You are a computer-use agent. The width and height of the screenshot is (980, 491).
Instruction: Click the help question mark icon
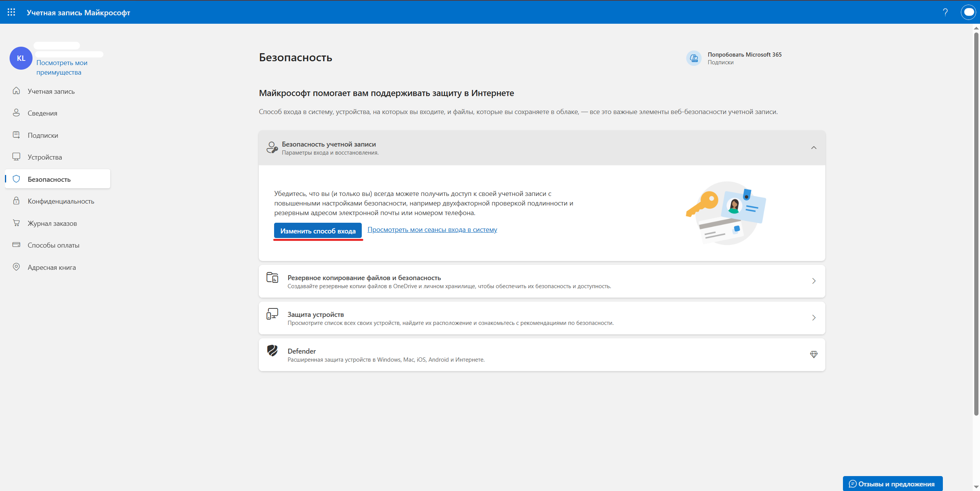point(945,12)
